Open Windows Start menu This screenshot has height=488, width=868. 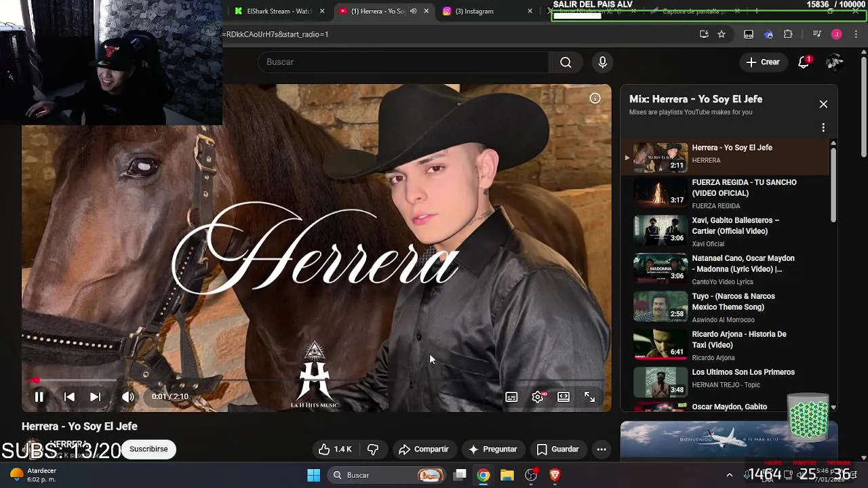pyautogui.click(x=313, y=475)
